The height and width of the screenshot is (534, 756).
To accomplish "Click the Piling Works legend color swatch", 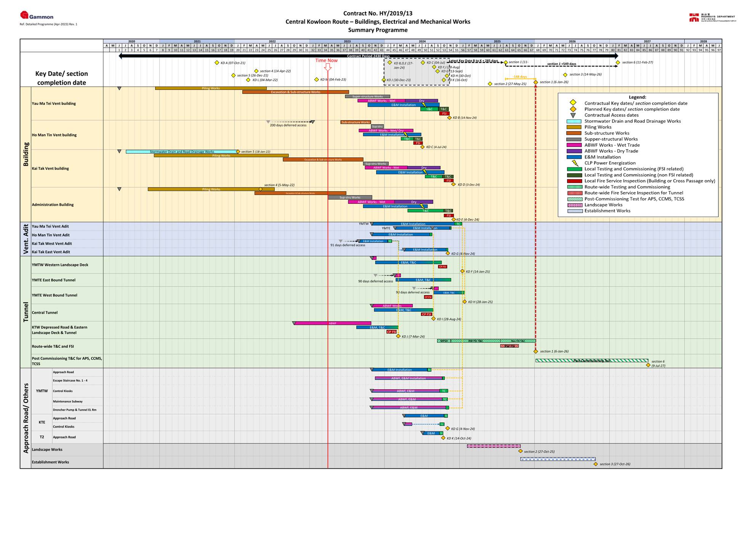I will pos(574,127).
